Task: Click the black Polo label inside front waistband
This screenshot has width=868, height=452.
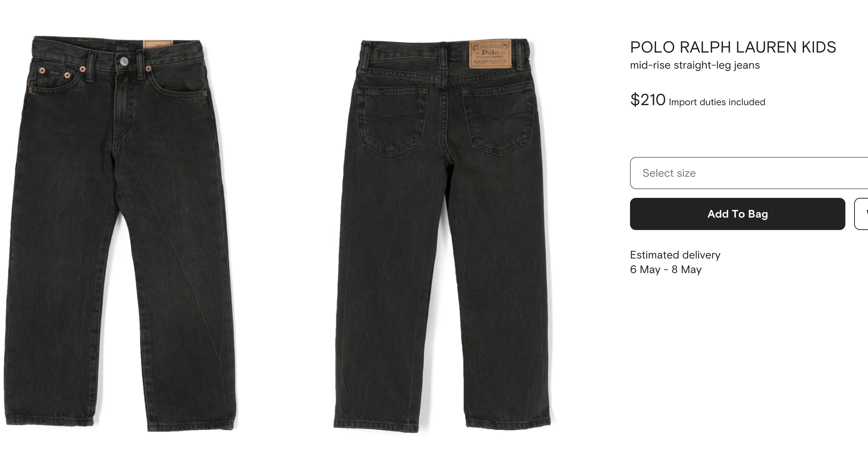Action: click(122, 49)
